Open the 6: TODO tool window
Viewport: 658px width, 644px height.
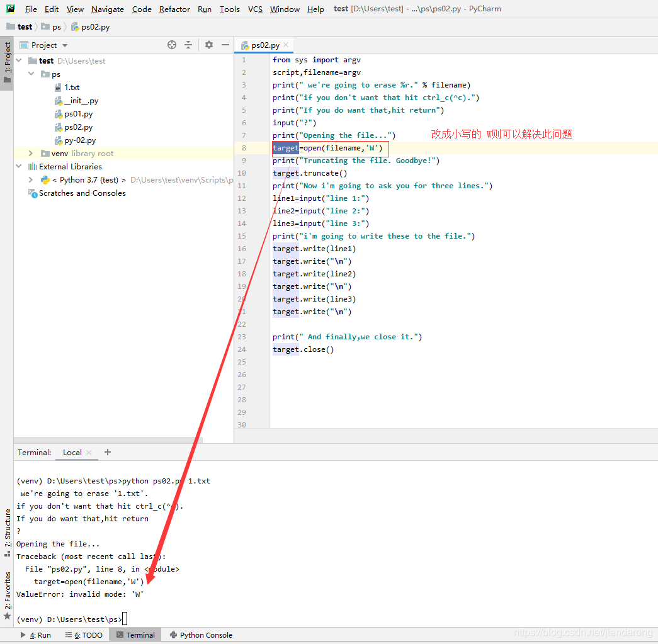(x=84, y=635)
